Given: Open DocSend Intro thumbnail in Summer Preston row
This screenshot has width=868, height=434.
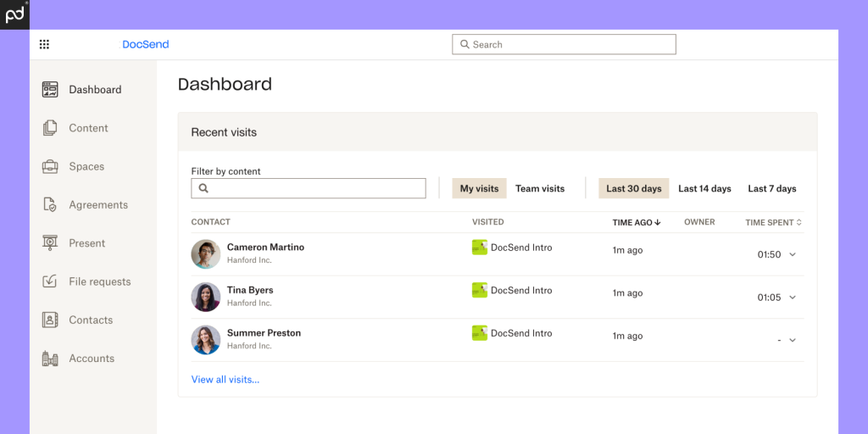Looking at the screenshot, I should (x=480, y=332).
